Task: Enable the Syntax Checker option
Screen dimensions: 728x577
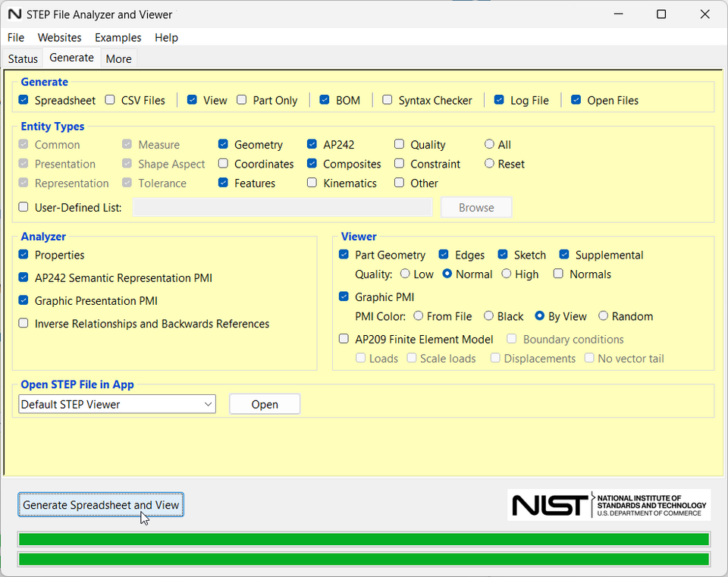Action: coord(388,99)
